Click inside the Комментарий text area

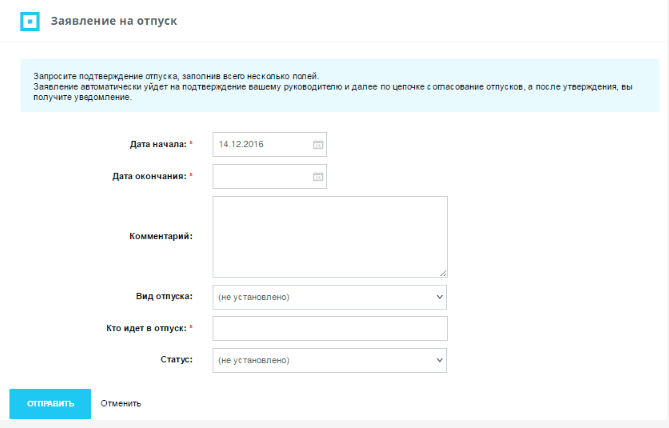[x=329, y=236]
